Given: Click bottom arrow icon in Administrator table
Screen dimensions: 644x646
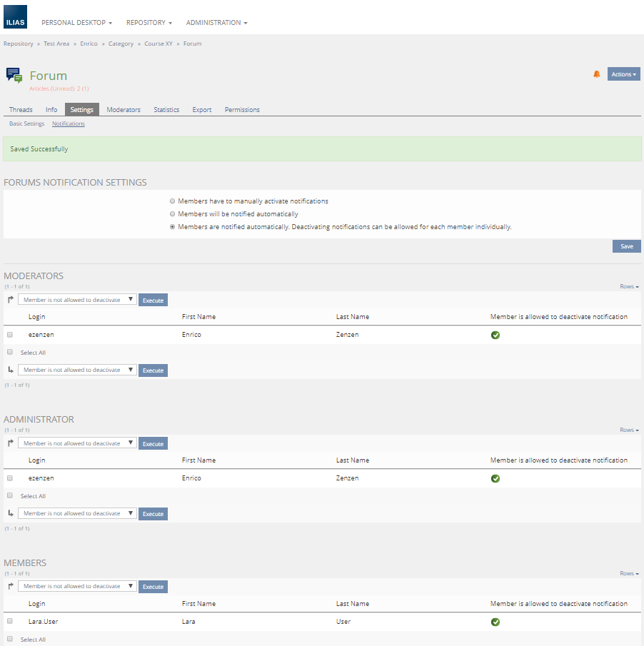Looking at the screenshot, I should (x=10, y=513).
